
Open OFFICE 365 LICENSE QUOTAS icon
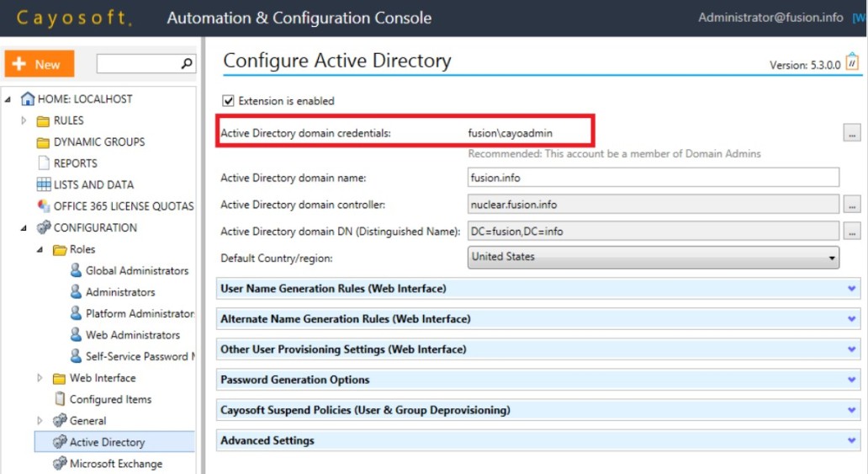pyautogui.click(x=43, y=205)
